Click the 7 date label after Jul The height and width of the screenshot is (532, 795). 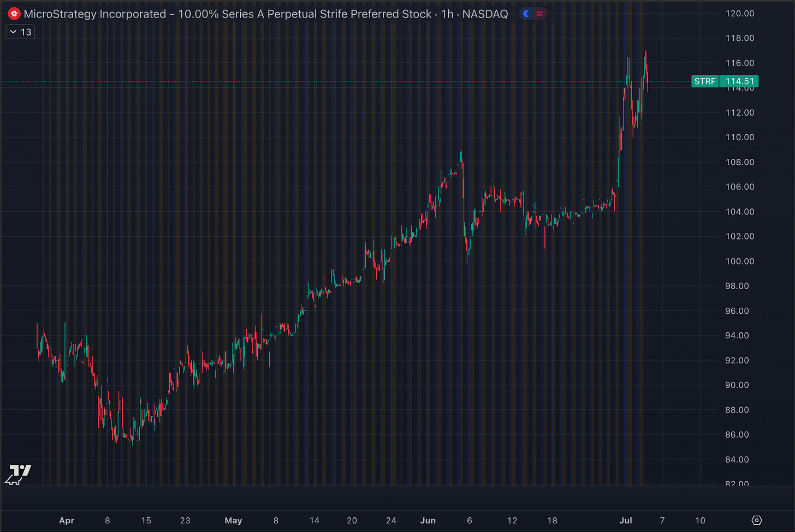[x=662, y=521]
